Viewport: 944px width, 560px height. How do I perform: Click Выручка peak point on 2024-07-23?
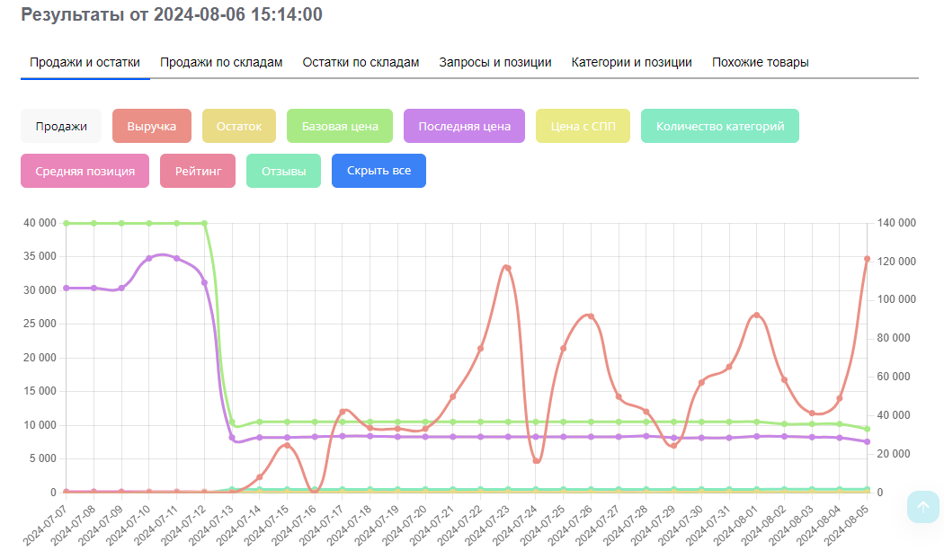click(508, 268)
